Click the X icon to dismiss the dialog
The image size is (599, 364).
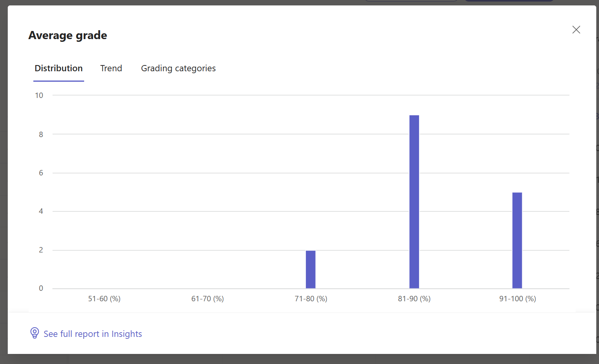(576, 30)
